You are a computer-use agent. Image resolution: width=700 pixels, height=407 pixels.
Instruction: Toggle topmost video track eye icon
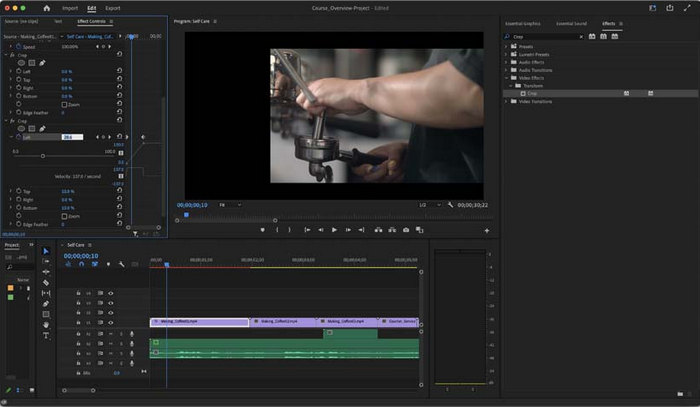[111, 293]
